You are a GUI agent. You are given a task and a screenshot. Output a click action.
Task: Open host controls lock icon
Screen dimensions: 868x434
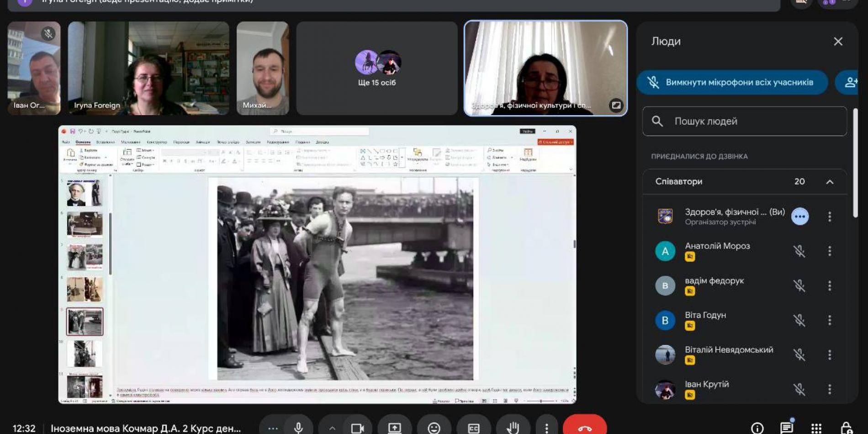[846, 428]
